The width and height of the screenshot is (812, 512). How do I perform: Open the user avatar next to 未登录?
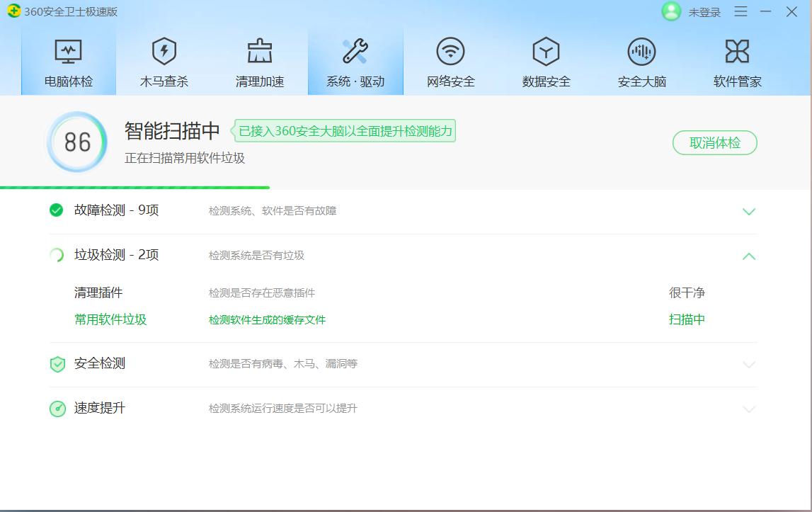tap(670, 12)
